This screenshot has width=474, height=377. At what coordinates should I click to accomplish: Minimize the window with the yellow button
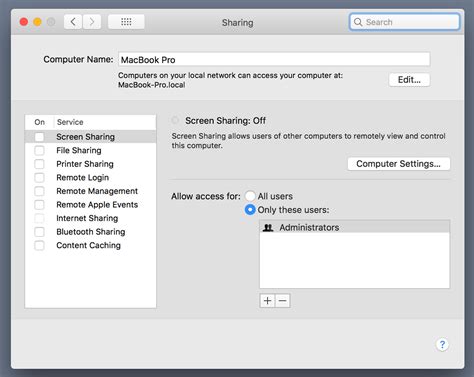pyautogui.click(x=37, y=22)
